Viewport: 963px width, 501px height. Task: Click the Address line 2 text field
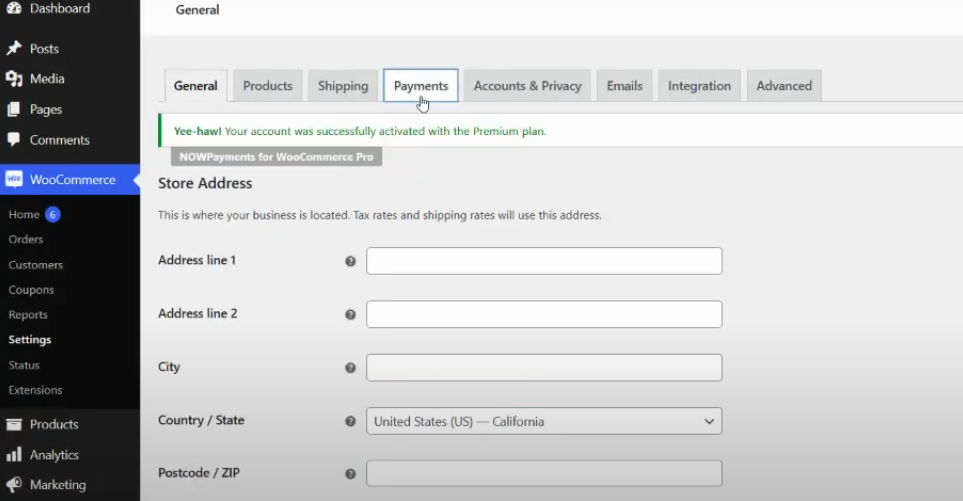(x=544, y=314)
